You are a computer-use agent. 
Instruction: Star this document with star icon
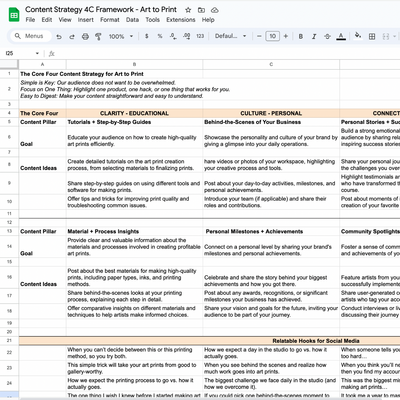pyautogui.click(x=188, y=10)
